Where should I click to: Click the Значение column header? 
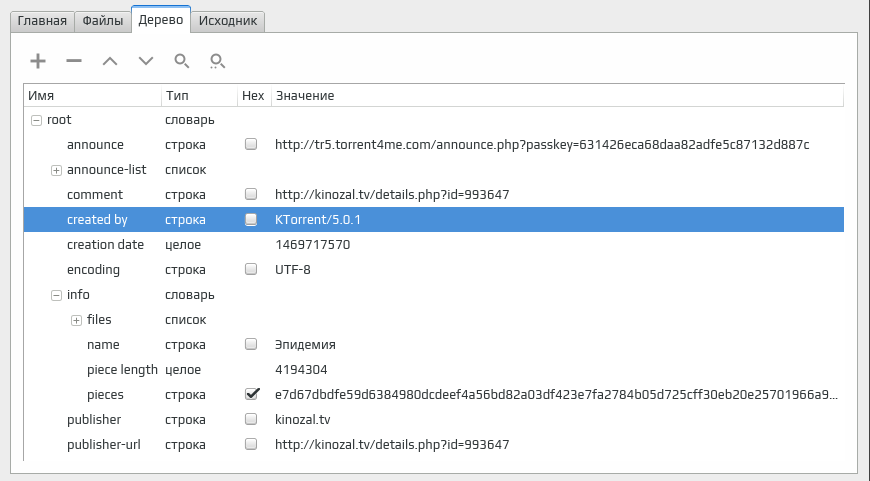(557, 95)
